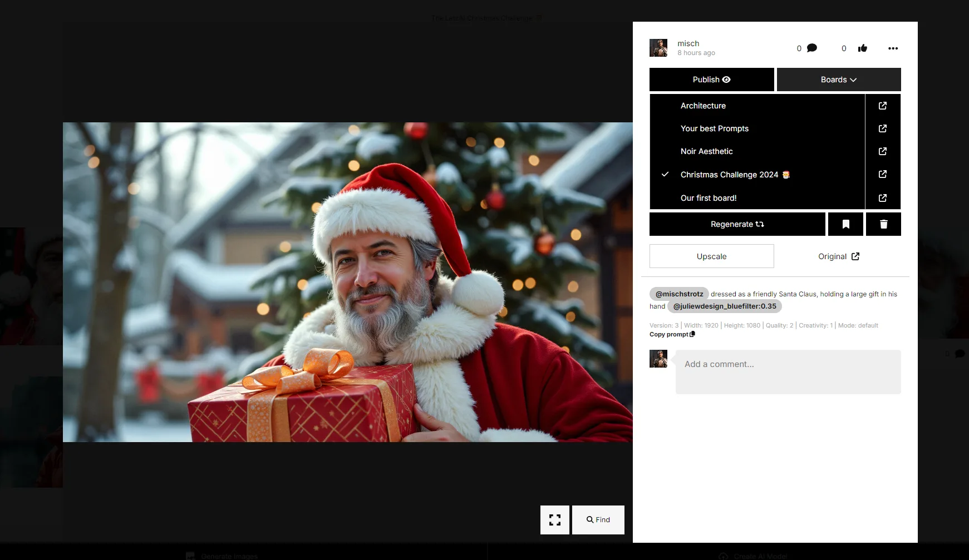The height and width of the screenshot is (560, 969).
Task: Open Our first board! external link icon
Action: click(882, 198)
